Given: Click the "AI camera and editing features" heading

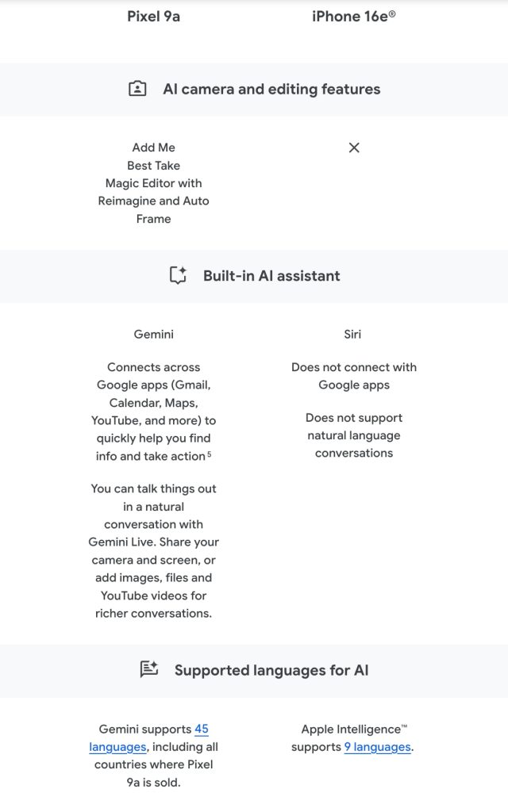Looking at the screenshot, I should click(x=271, y=89).
